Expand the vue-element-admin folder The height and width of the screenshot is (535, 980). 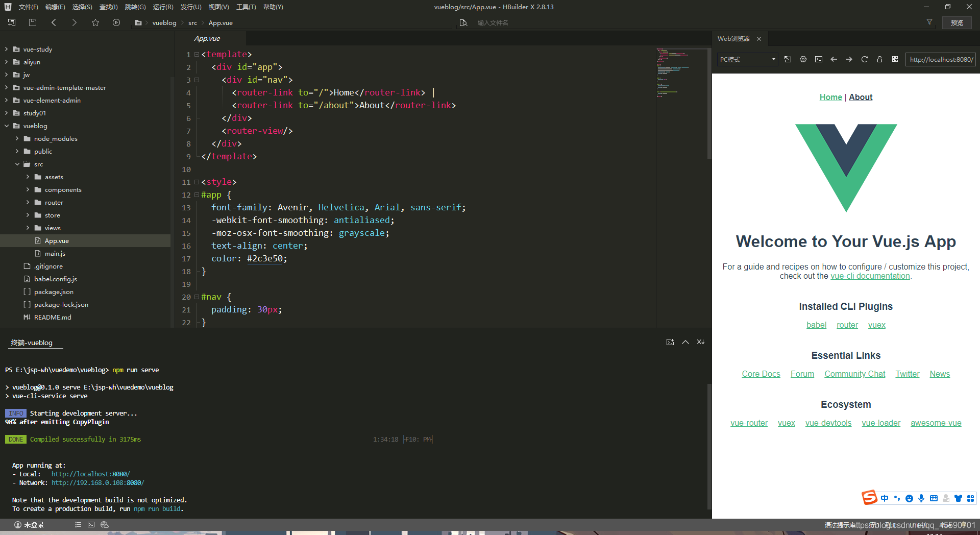pos(6,101)
